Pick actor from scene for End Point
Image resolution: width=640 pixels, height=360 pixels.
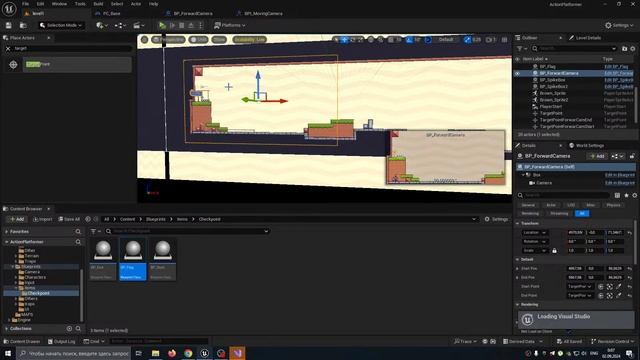619,296
